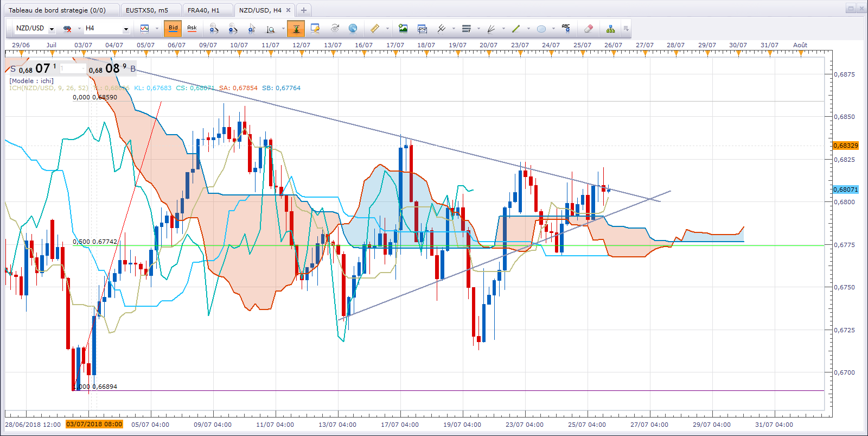868x436 pixels.
Task: Select the ellipse shape tool
Action: click(x=541, y=28)
